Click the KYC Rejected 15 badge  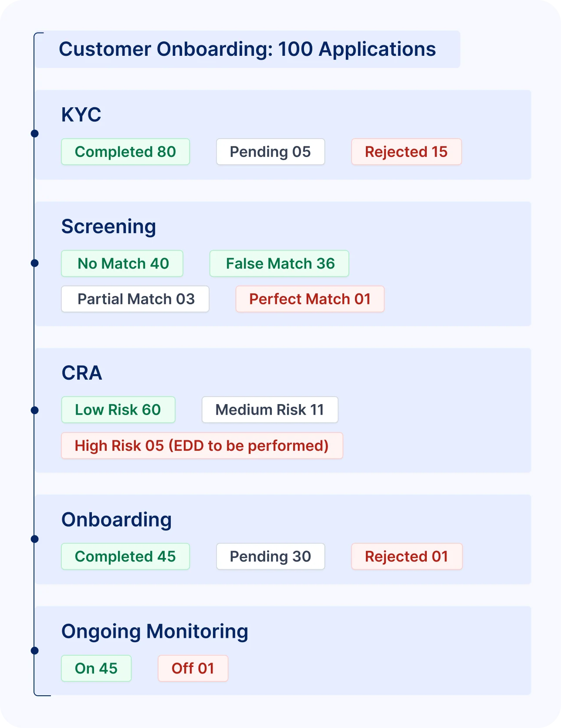[406, 152]
